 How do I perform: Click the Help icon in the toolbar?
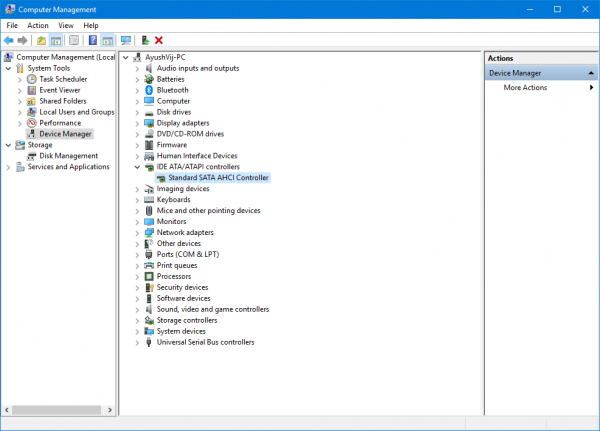tap(92, 40)
